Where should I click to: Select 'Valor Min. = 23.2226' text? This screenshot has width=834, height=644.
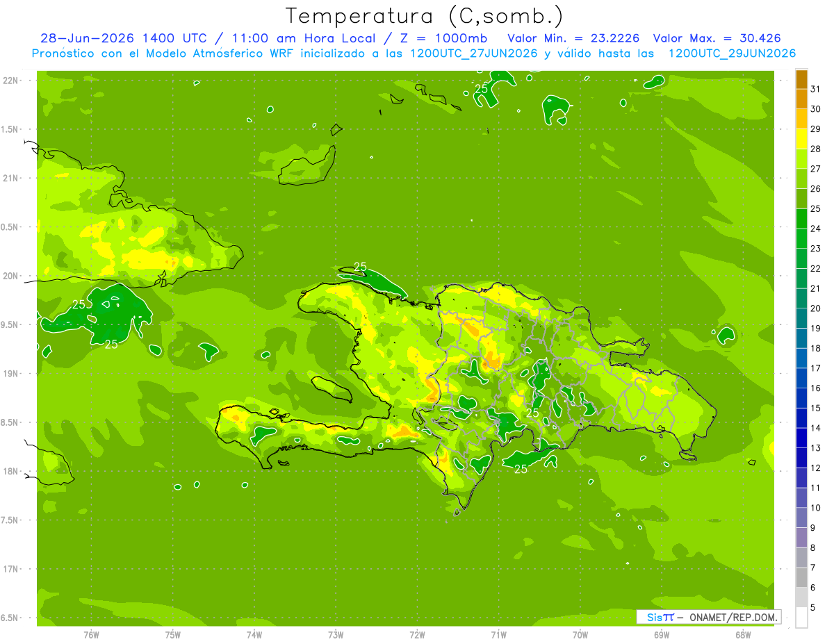point(574,38)
